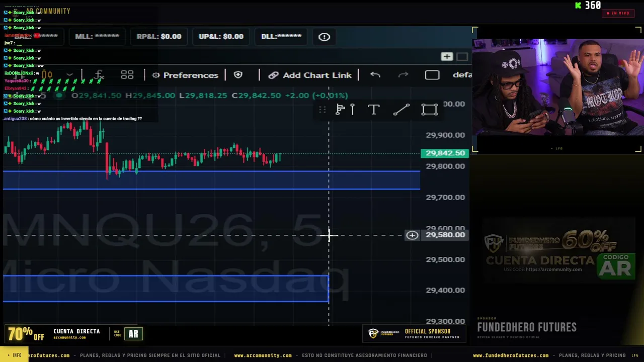This screenshot has height=362, width=644.
Task: Click the MLL account value box
Action: click(97, 37)
